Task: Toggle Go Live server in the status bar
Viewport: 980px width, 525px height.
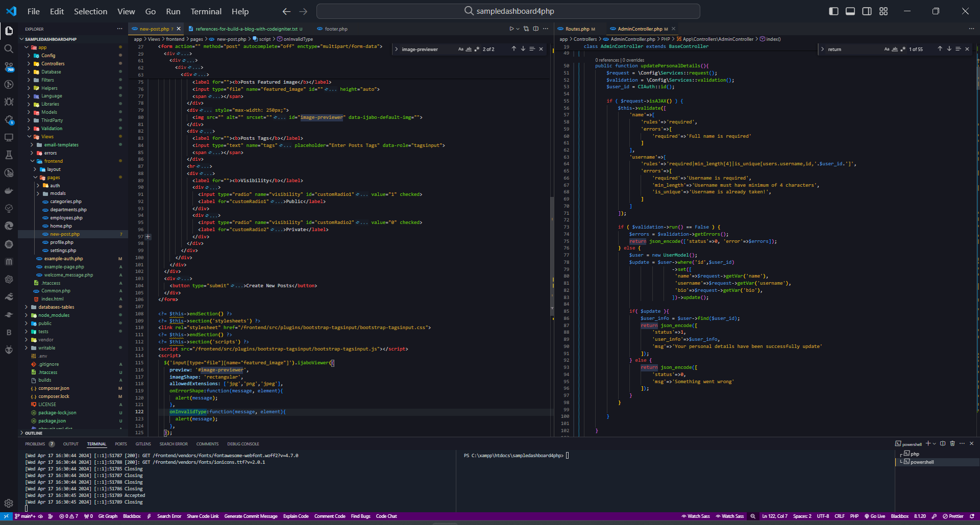Action: (x=875, y=516)
